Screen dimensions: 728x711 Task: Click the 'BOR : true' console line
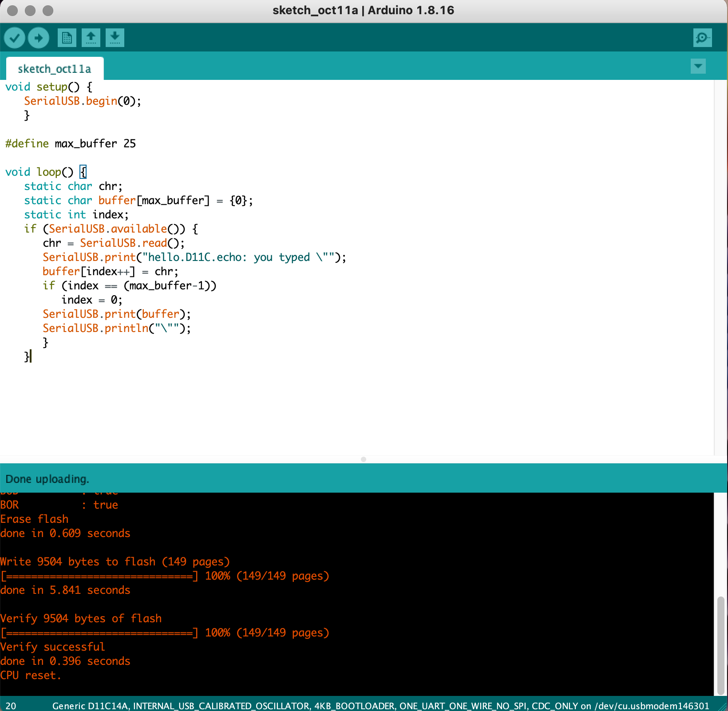(59, 505)
